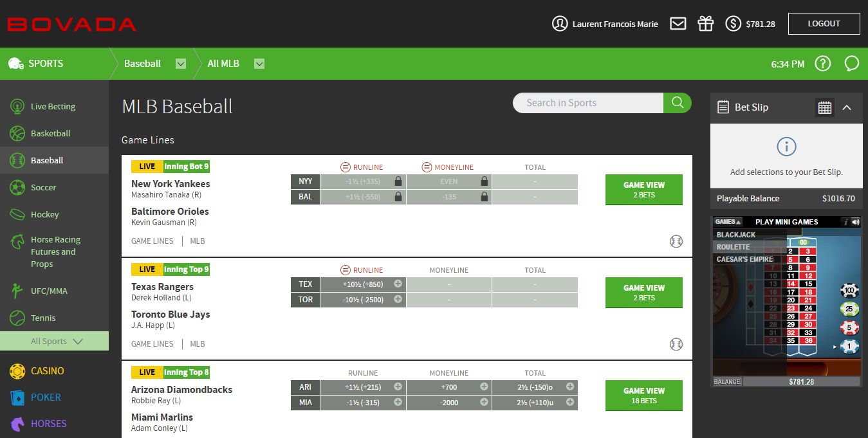Click the help question mark icon
Screen dimensions: 868x438
[823, 64]
